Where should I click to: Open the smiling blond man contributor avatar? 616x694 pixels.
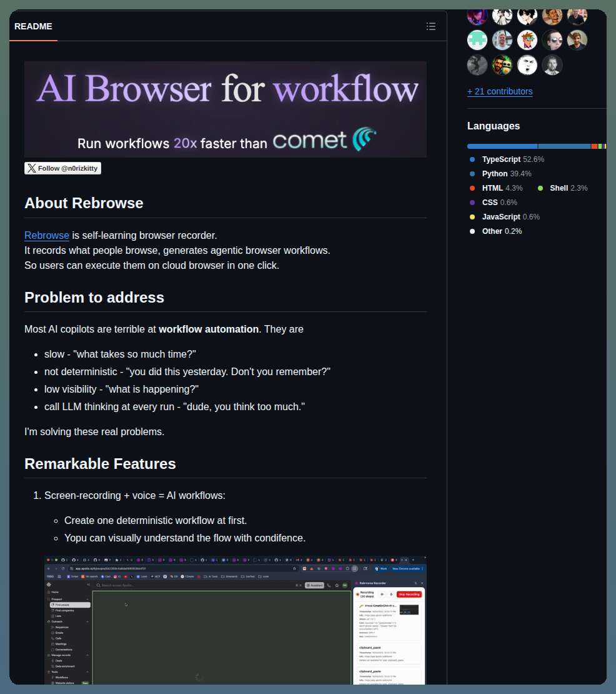[x=502, y=40]
